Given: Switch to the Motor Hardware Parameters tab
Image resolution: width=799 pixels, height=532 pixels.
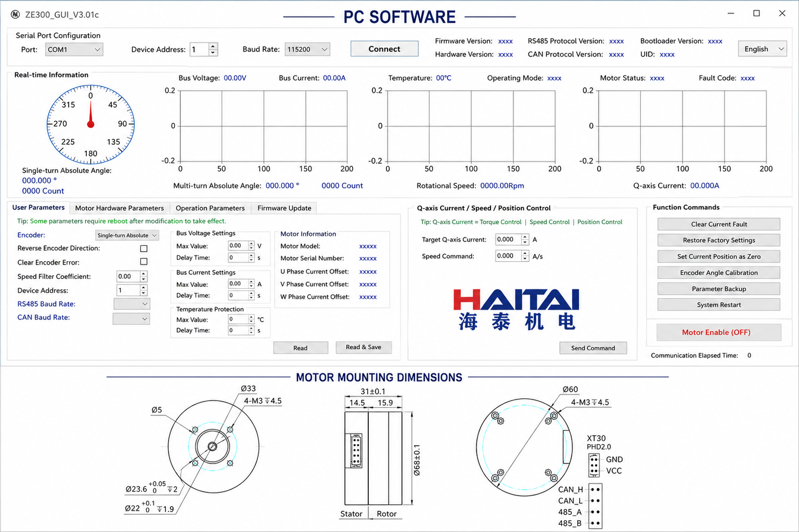Looking at the screenshot, I should pos(119,208).
